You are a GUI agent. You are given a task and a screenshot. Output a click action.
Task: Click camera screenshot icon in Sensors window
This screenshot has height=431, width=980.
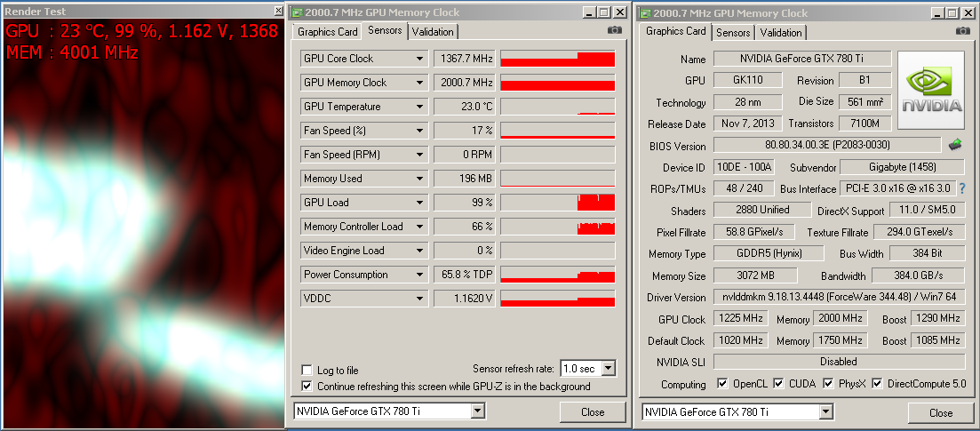(614, 30)
